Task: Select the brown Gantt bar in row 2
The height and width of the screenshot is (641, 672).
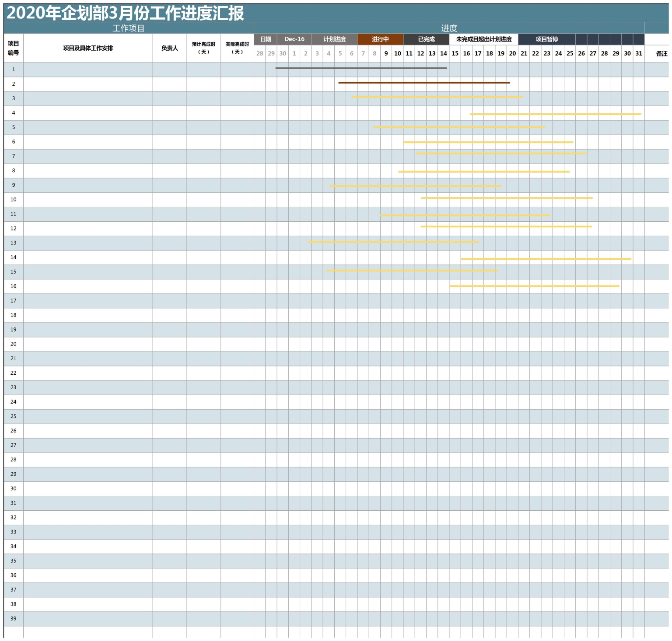Action: click(x=424, y=83)
